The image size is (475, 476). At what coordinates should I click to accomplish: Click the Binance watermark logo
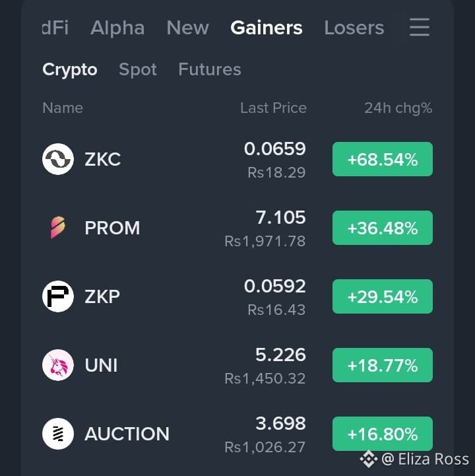click(369, 459)
